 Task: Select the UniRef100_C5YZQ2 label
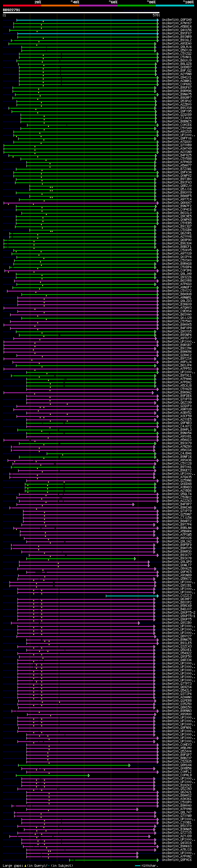click(176, 54)
